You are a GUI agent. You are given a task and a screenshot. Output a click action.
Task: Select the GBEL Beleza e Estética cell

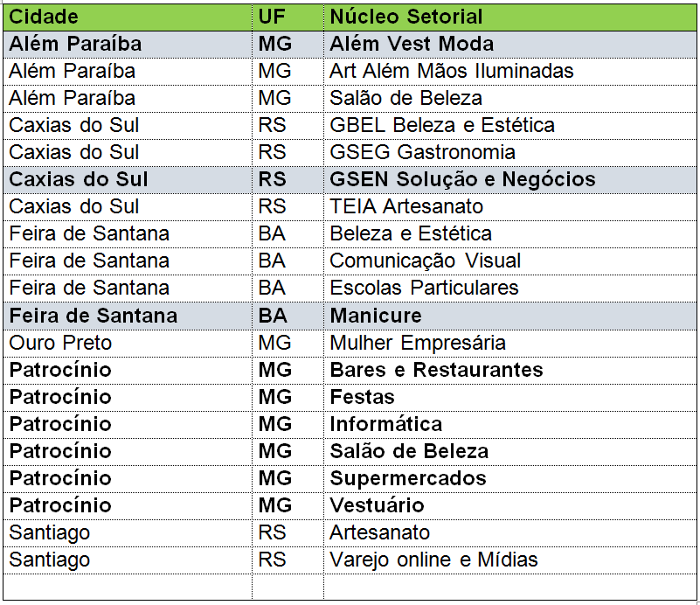click(510, 126)
